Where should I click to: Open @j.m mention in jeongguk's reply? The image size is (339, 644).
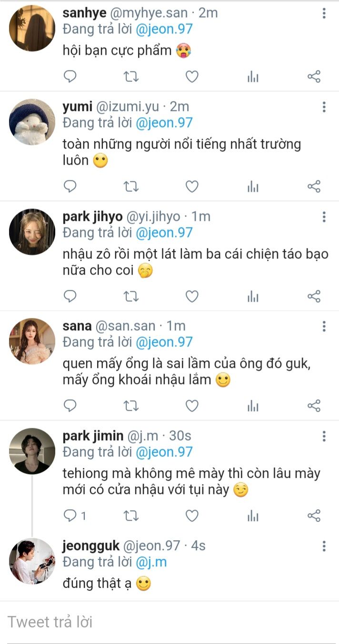point(151,562)
